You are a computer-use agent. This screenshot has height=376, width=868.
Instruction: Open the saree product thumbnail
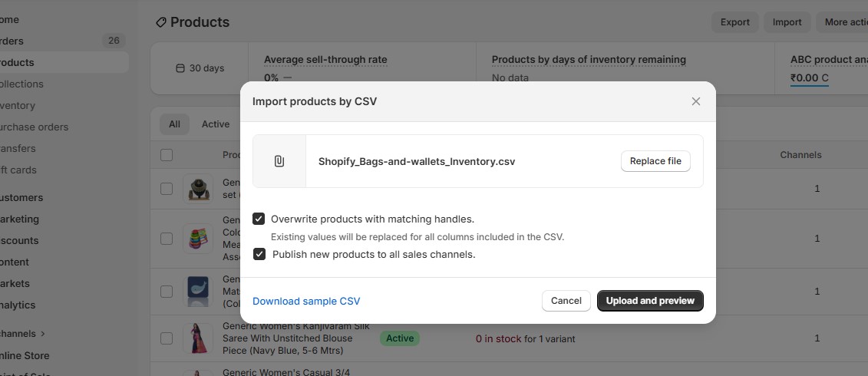tap(198, 338)
